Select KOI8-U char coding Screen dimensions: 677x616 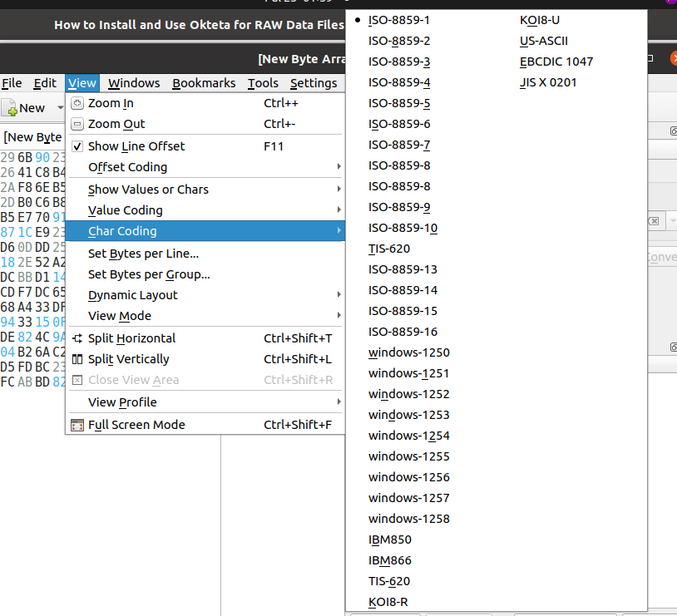pyautogui.click(x=539, y=20)
